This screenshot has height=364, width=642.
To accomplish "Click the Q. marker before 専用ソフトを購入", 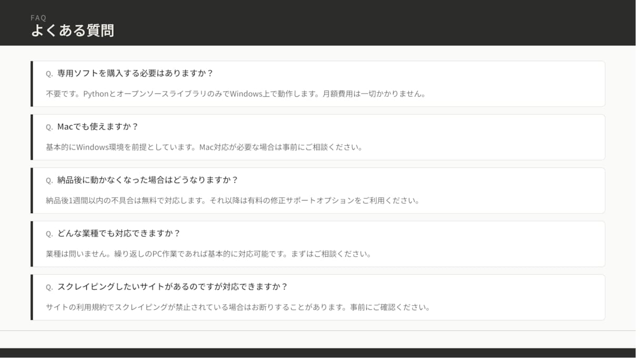I will tap(49, 74).
